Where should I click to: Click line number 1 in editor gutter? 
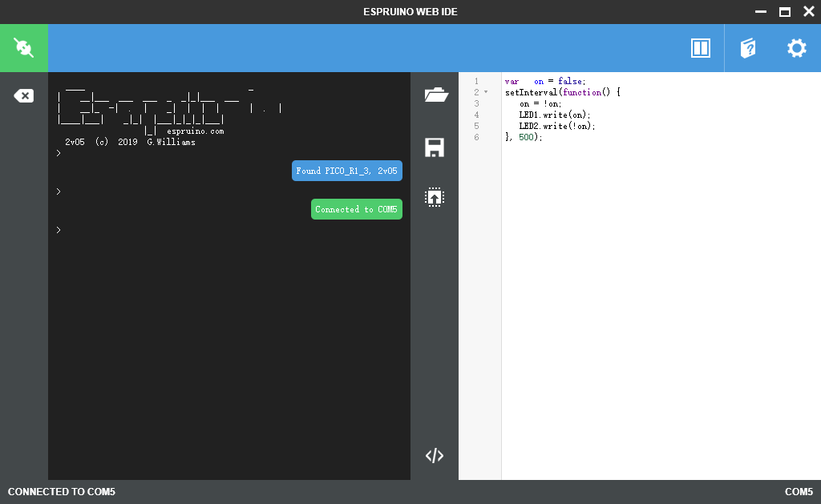pos(476,81)
